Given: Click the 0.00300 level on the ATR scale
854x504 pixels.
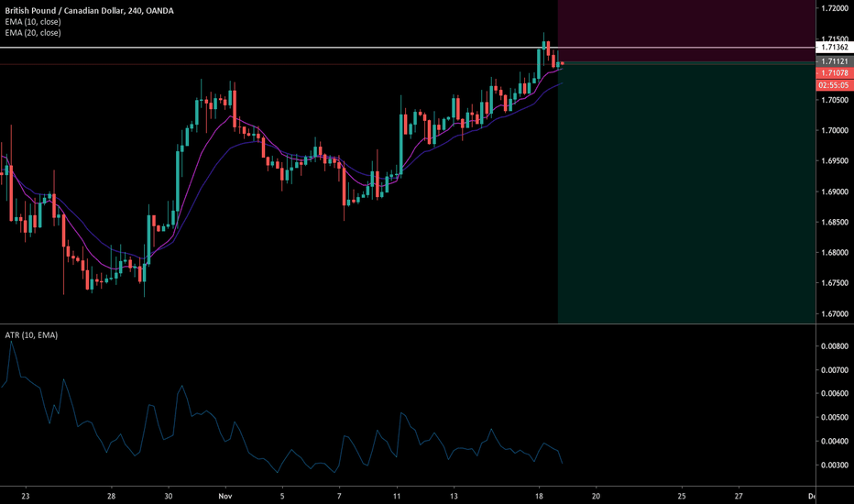Looking at the screenshot, I should [833, 465].
